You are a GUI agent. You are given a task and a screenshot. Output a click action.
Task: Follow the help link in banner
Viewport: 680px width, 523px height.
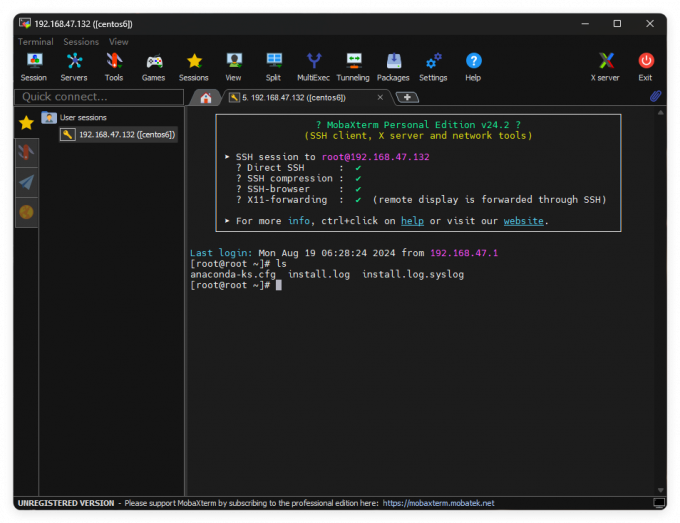tap(412, 221)
